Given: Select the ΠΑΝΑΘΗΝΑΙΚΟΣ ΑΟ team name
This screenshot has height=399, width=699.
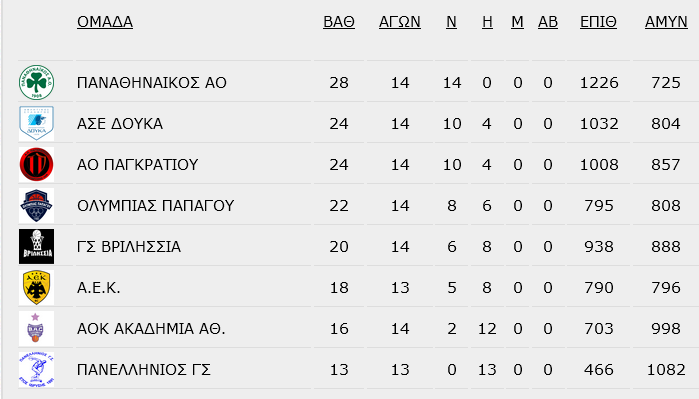Looking at the screenshot, I should pyautogui.click(x=152, y=83).
